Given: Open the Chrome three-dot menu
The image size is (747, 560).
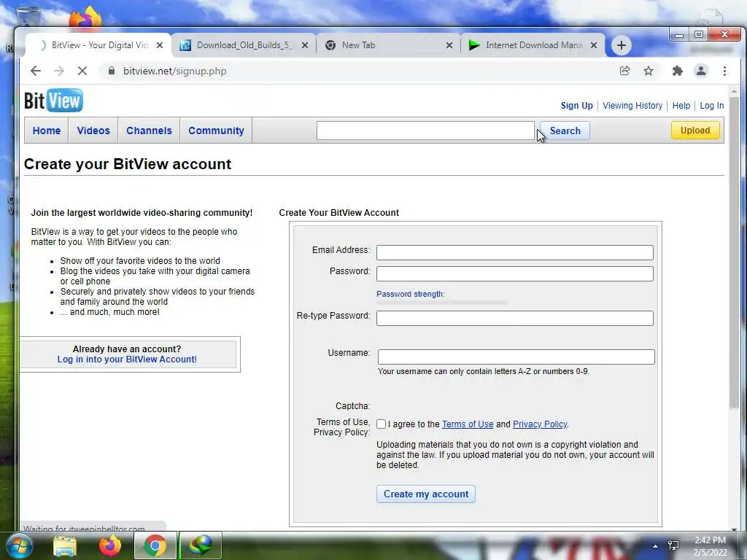Looking at the screenshot, I should pos(724,71).
